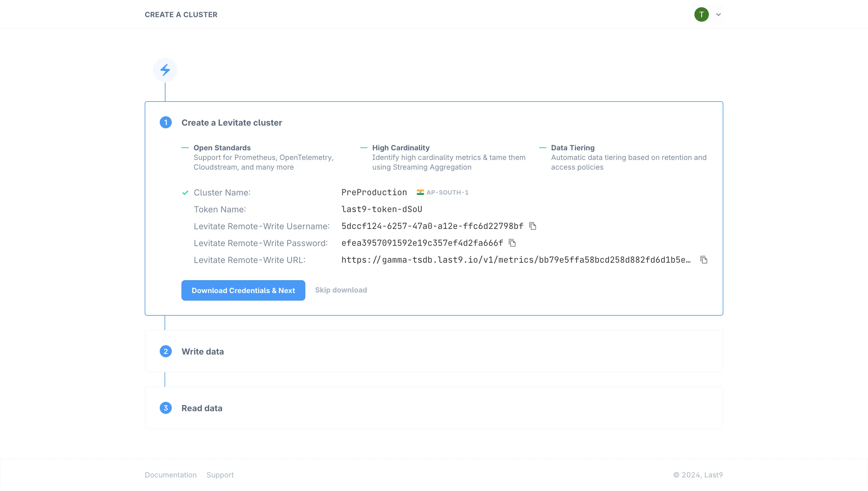Image resolution: width=868 pixels, height=491 pixels.
Task: Click the India flag region icon
Action: pos(420,192)
